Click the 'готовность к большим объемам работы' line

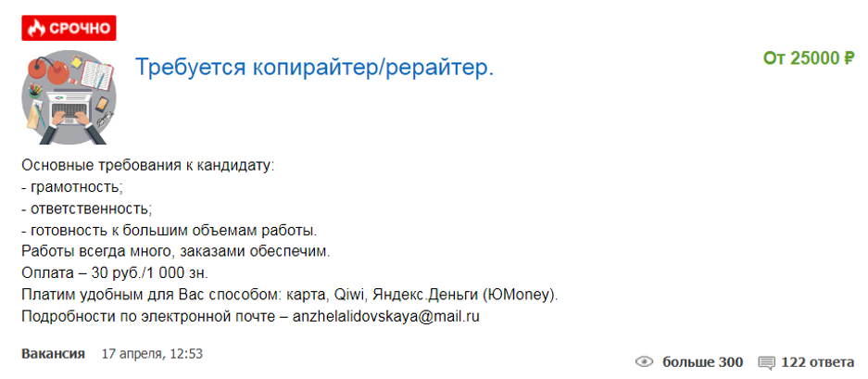170,230
